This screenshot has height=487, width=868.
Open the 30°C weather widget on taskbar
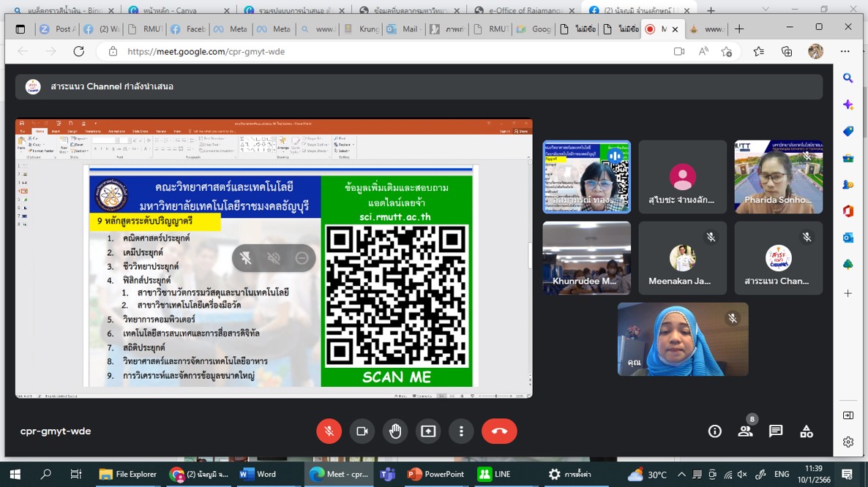pyautogui.click(x=647, y=475)
